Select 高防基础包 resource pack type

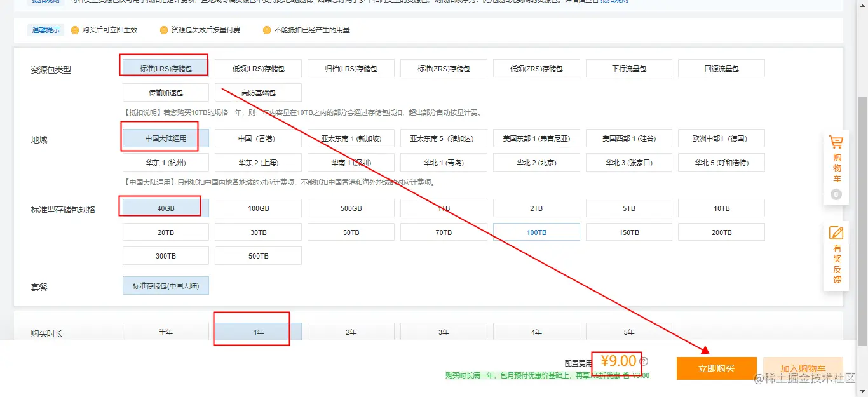tap(258, 93)
